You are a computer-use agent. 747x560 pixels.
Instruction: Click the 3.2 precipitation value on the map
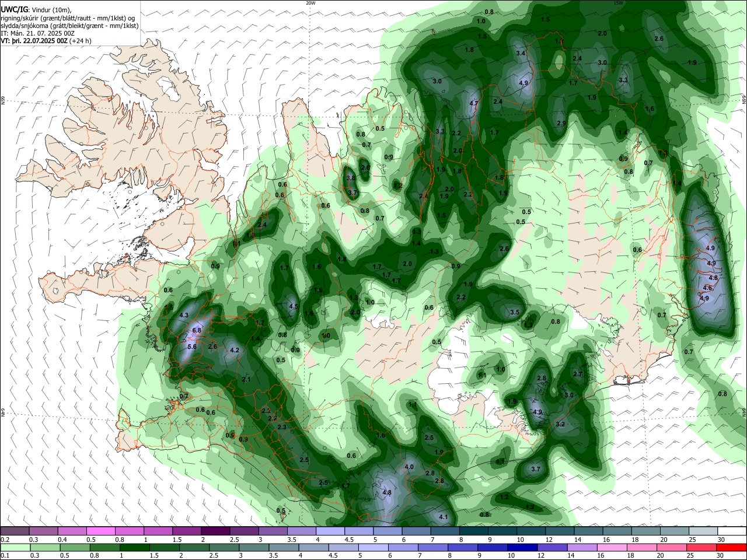pos(560,424)
